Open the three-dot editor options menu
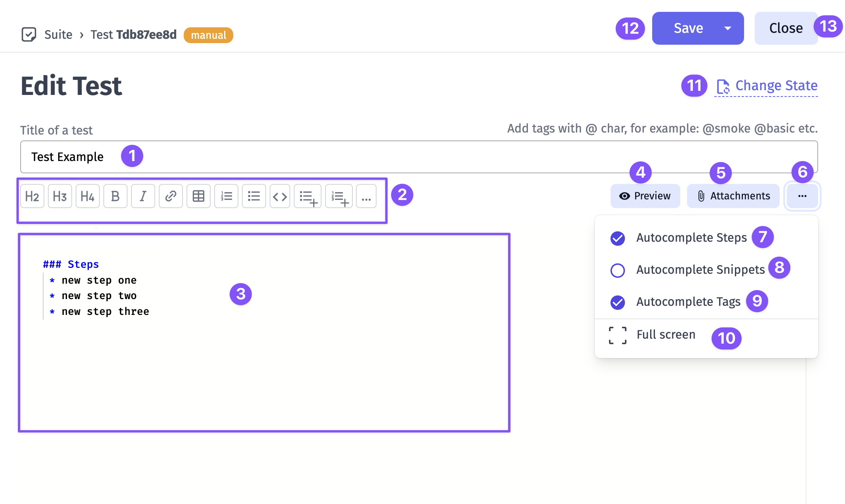The height and width of the screenshot is (504, 845). tap(802, 196)
